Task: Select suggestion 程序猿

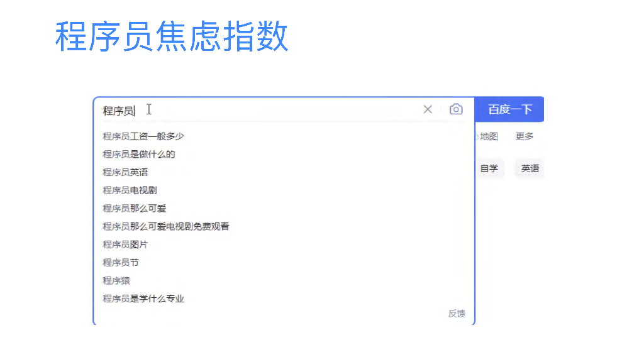Action: click(x=116, y=281)
